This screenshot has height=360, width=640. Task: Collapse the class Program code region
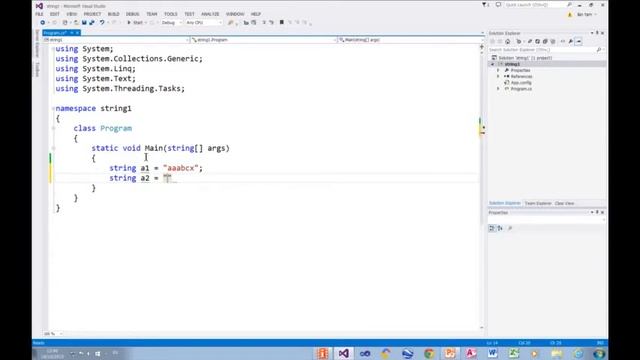click(53, 128)
